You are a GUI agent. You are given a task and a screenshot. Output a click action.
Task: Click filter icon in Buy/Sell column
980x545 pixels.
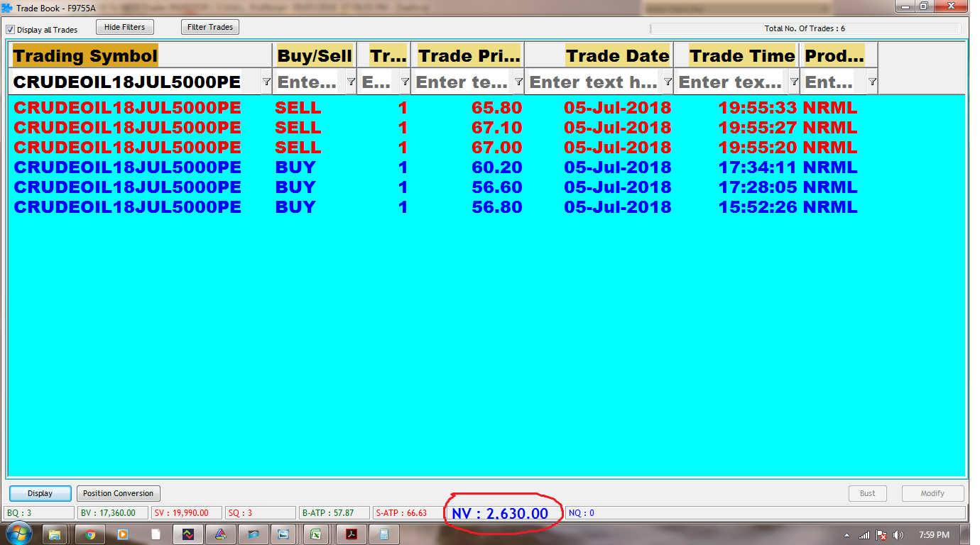351,82
